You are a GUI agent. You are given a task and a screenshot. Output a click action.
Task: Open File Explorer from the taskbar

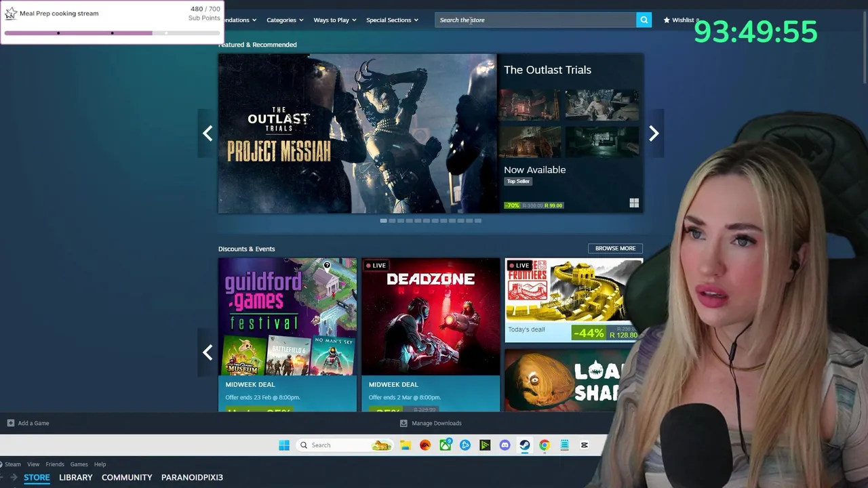tap(406, 445)
